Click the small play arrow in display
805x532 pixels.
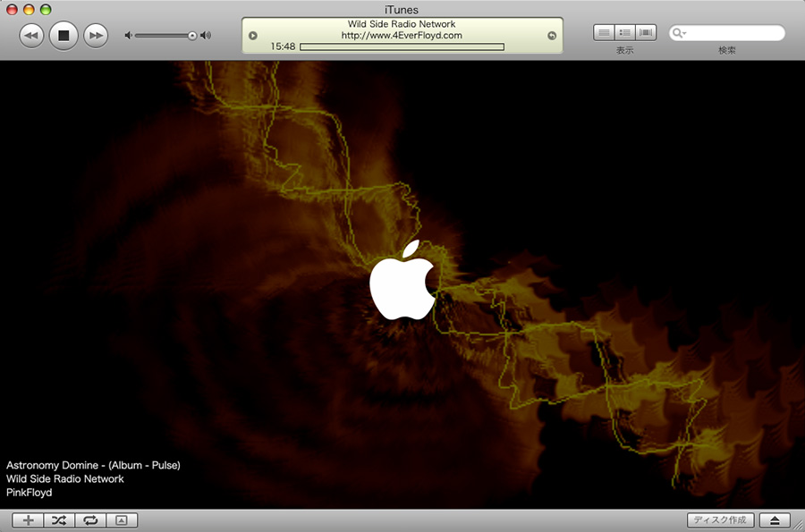(x=253, y=36)
